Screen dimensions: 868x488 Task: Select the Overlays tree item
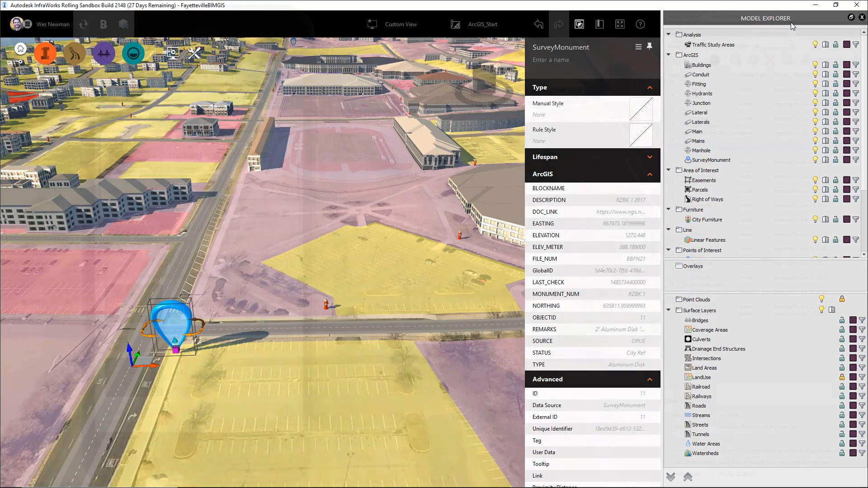coord(693,266)
